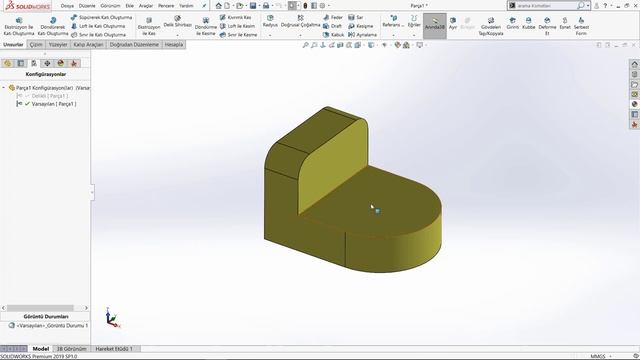The width and height of the screenshot is (640, 360).
Task: Click the Print icon in quick toolbar
Action: click(266, 6)
